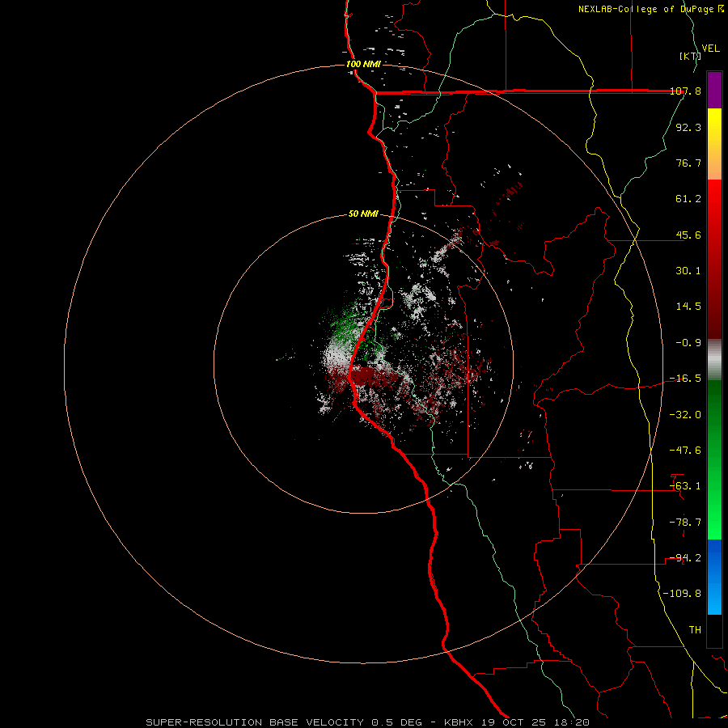Pick the blue segment of the color bar
728x728 pixels.
pyautogui.click(x=714, y=577)
